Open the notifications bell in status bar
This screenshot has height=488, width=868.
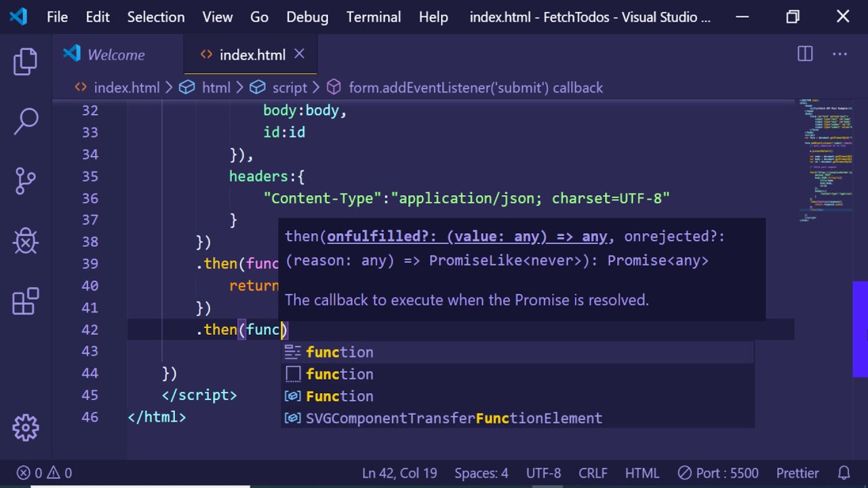[844, 472]
